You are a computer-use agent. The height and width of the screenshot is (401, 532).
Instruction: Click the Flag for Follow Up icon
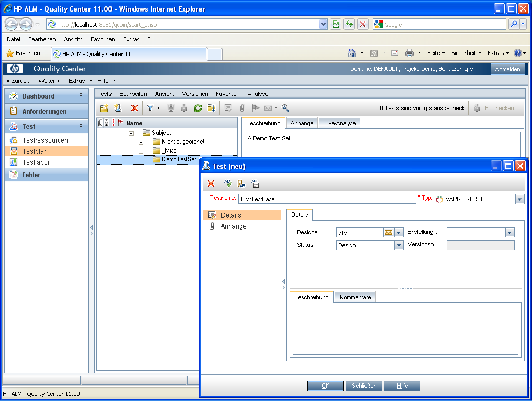coord(256,108)
